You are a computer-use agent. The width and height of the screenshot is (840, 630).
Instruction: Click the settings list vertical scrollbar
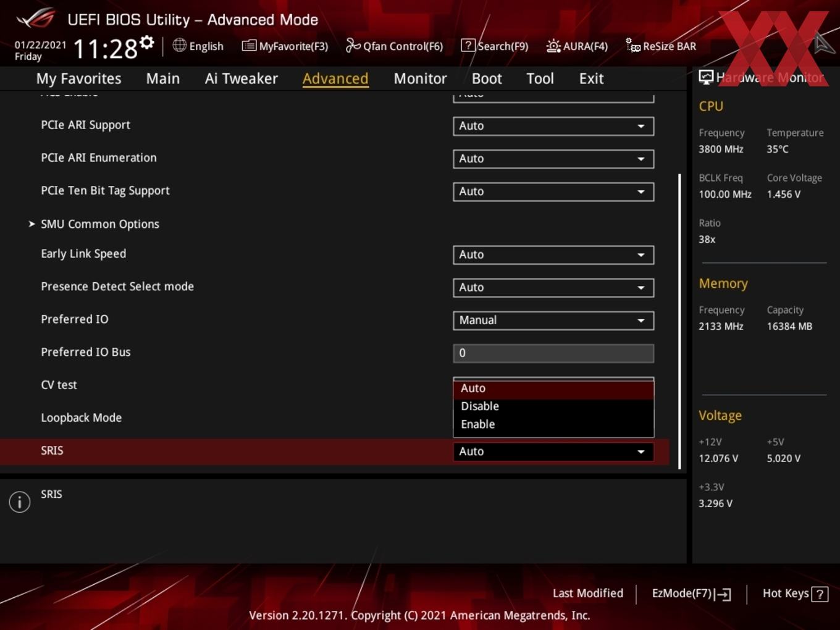coord(679,321)
